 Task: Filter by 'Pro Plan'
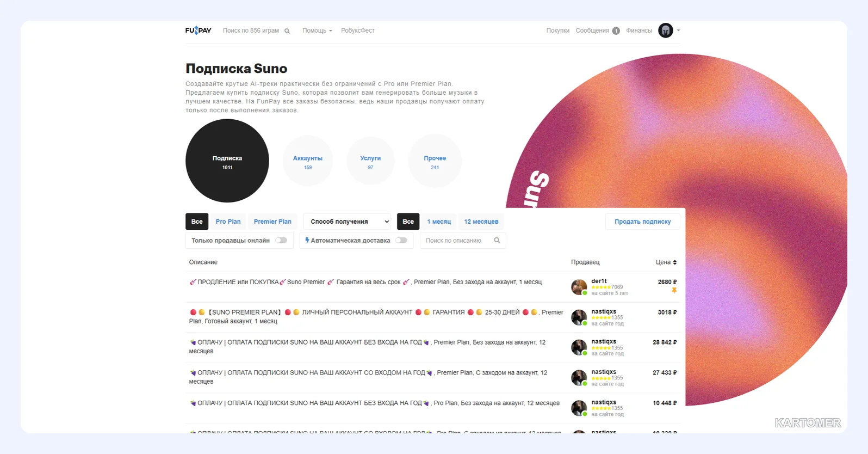coord(228,222)
